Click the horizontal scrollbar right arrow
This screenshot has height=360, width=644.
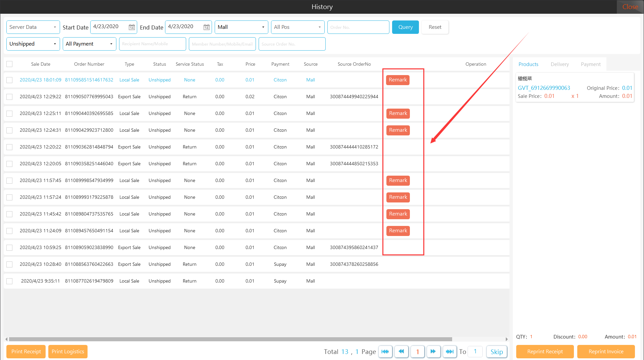tap(506, 339)
